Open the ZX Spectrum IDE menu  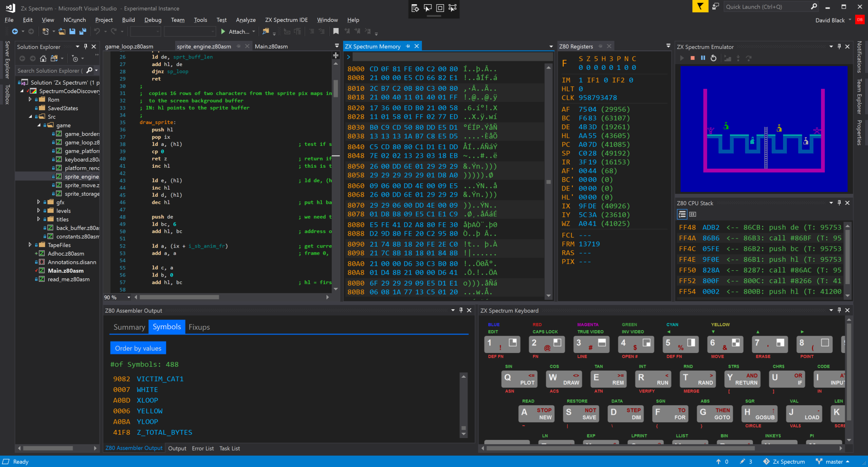click(x=286, y=20)
